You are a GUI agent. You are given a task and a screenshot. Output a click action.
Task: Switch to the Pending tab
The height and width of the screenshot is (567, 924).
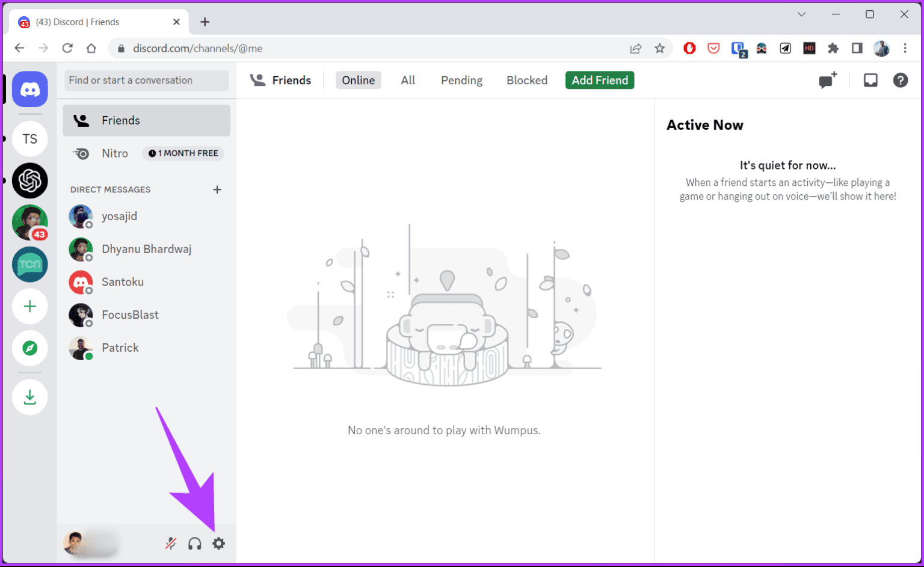click(461, 80)
